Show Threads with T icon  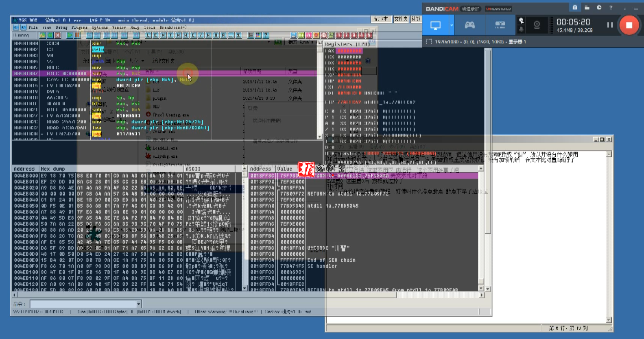click(x=170, y=35)
